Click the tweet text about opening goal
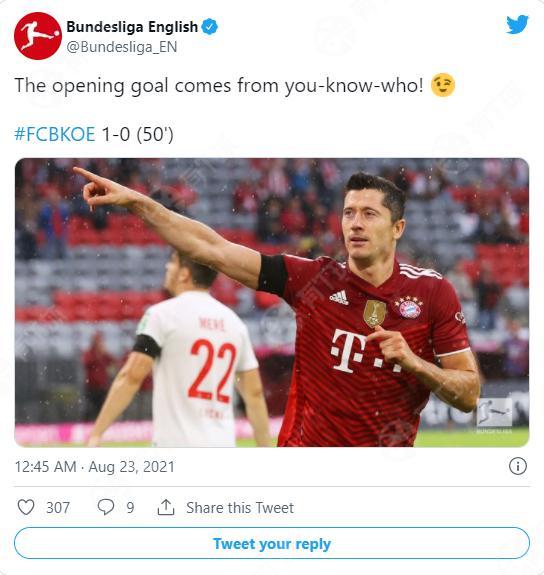The width and height of the screenshot is (544, 575). coord(219,86)
